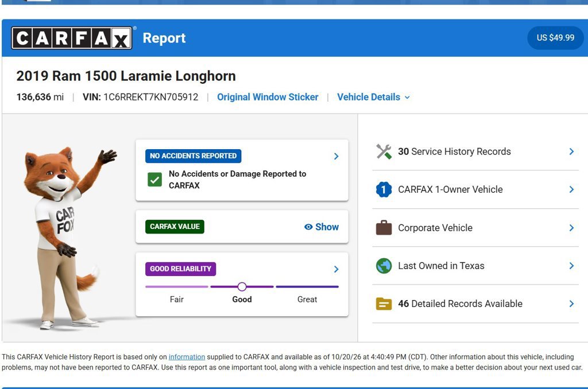Screen dimensions: 588x389
Task: Click the 'Good' reliability label
Action: click(x=242, y=299)
